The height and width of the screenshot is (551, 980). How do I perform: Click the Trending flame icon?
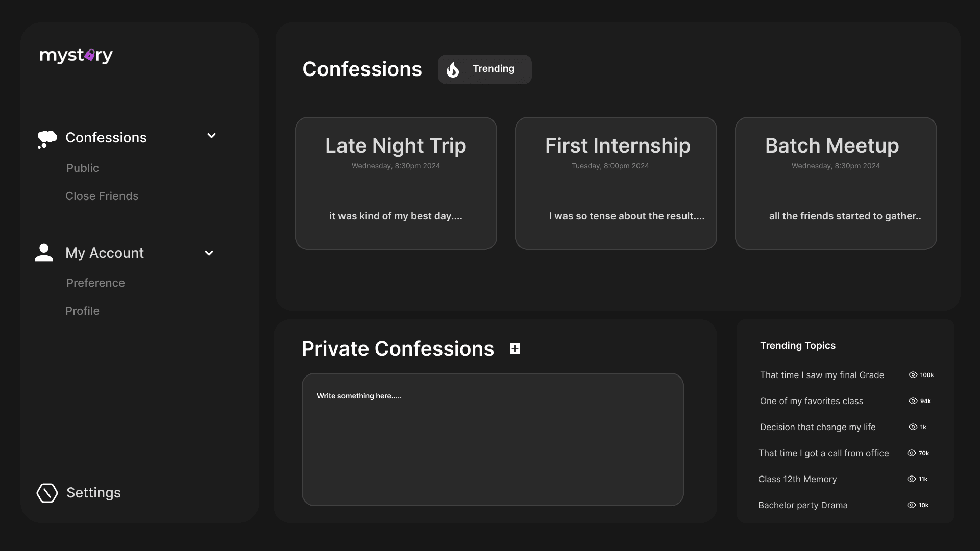click(453, 69)
